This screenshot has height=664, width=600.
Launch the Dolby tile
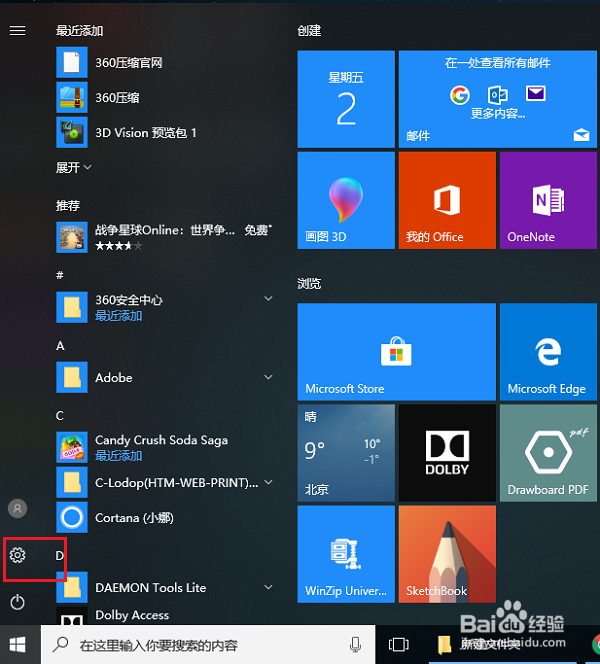pyautogui.click(x=447, y=453)
